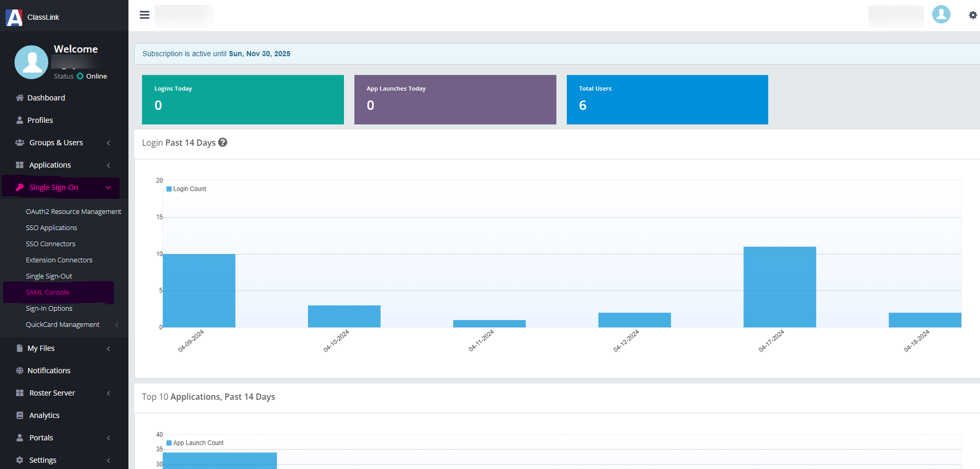The width and height of the screenshot is (980, 469).
Task: Open Extension Connectors submenu item
Action: coord(59,260)
